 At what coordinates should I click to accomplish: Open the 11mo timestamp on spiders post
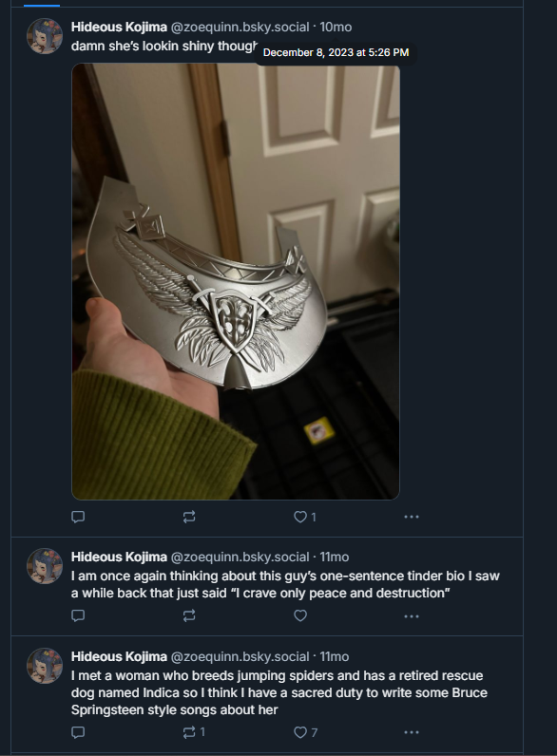(335, 656)
